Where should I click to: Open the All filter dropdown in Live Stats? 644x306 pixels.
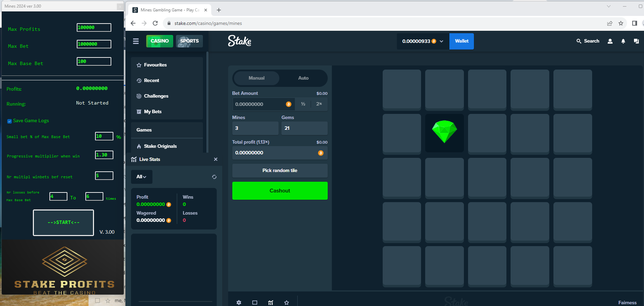[x=141, y=177]
